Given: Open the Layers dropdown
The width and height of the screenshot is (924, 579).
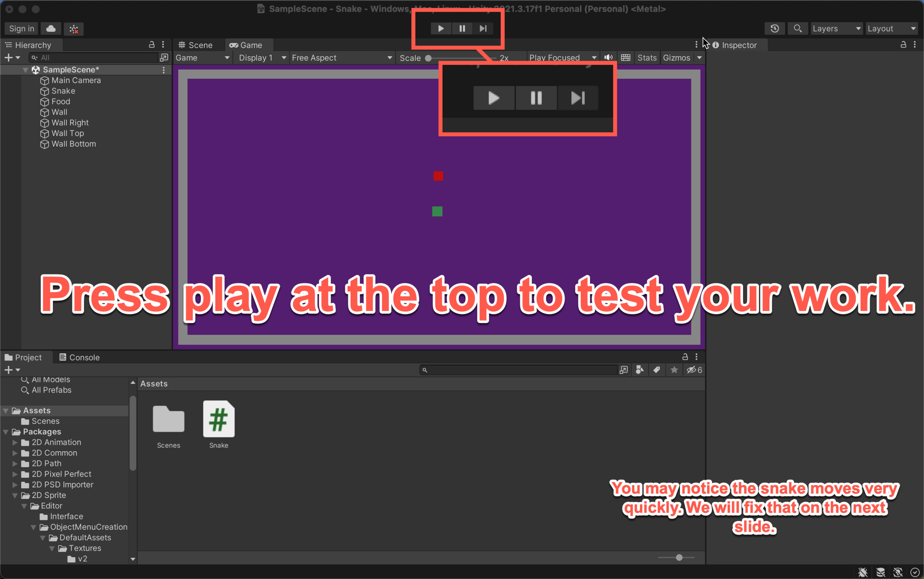Looking at the screenshot, I should coord(836,28).
